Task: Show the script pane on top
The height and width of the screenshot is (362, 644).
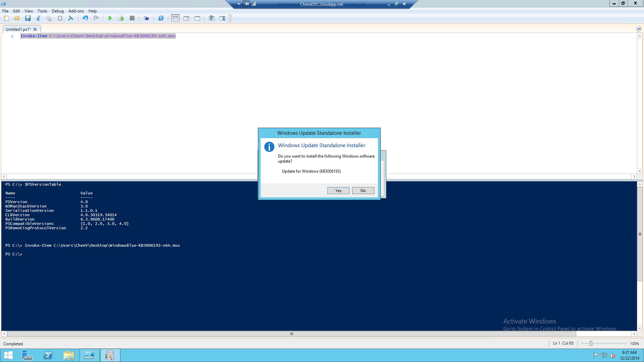Action: (175, 18)
